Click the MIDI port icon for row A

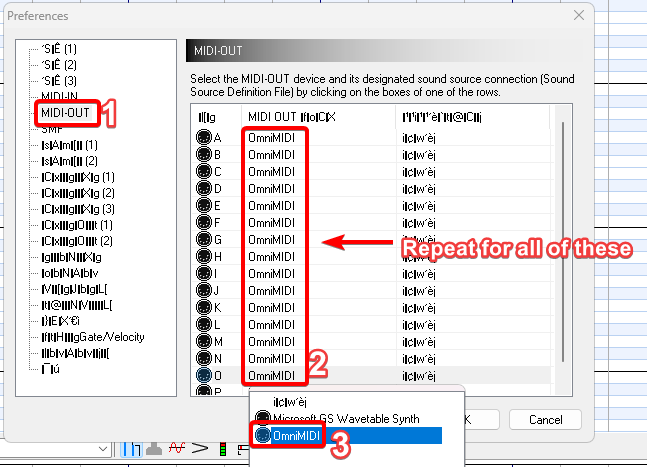[204, 137]
